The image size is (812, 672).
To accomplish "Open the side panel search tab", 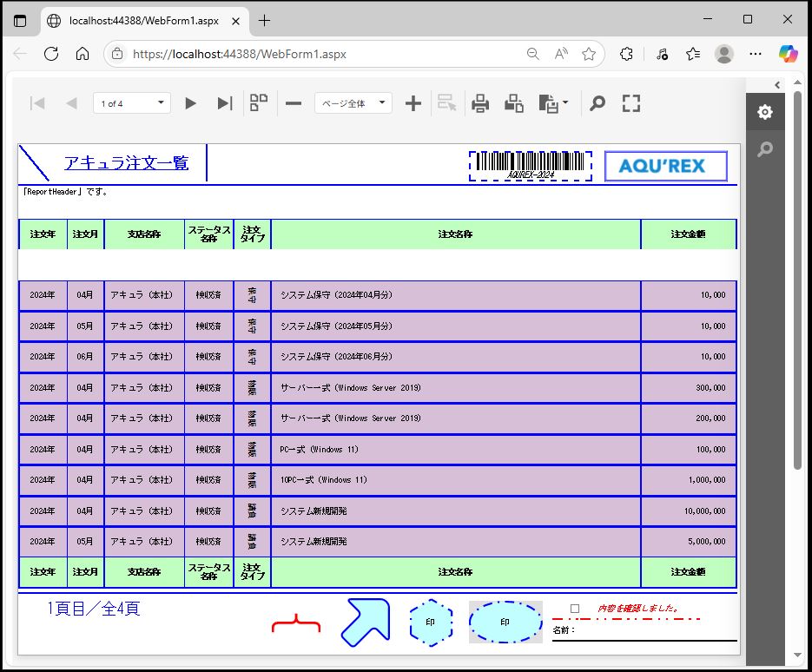I will coord(764,149).
